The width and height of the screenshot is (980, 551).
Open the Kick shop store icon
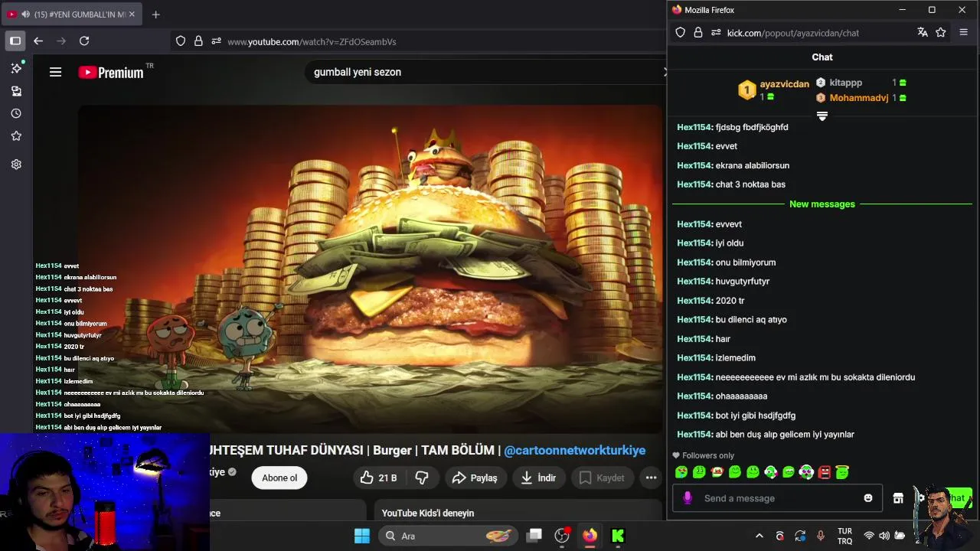coord(898,498)
